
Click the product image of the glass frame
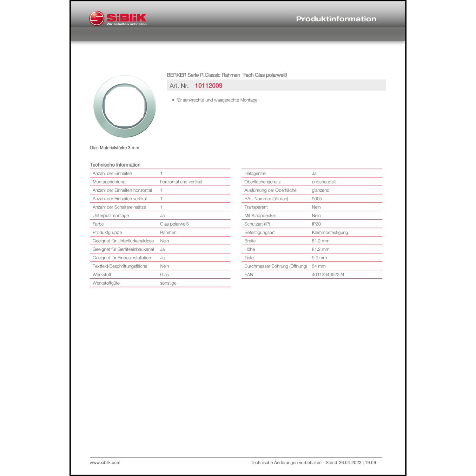pos(125,106)
